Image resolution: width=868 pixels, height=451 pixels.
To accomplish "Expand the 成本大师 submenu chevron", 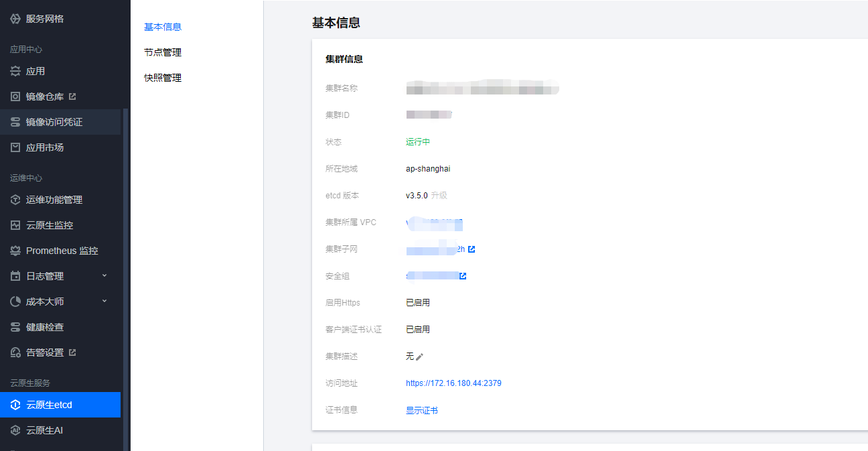I will (104, 302).
